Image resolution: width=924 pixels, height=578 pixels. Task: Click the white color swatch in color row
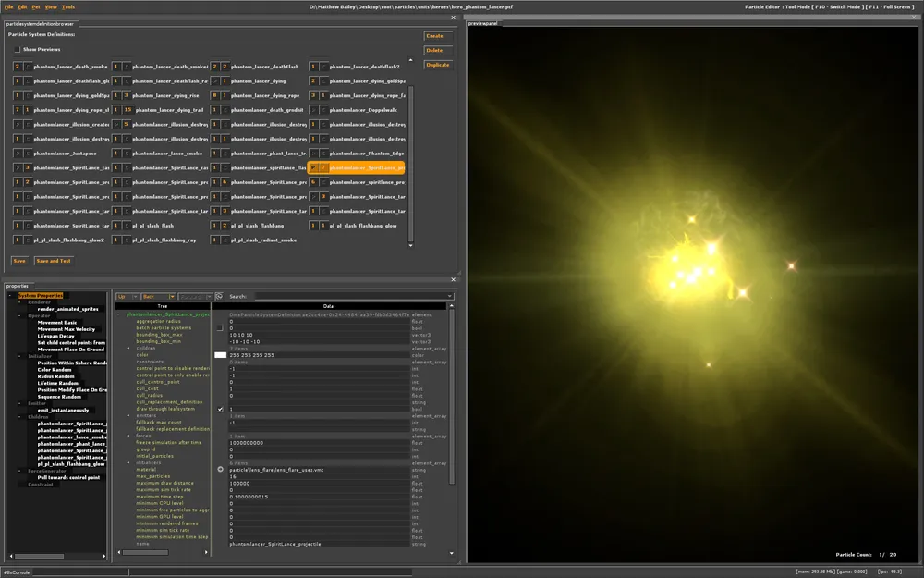point(220,355)
